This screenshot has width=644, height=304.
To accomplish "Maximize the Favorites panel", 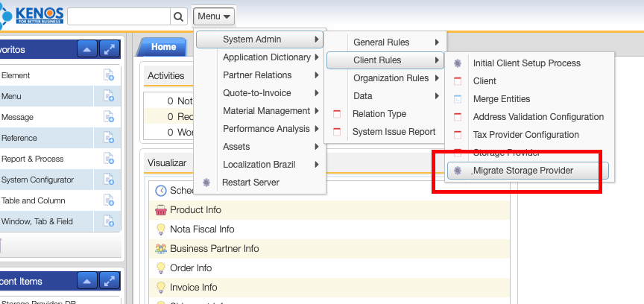I will (x=110, y=49).
